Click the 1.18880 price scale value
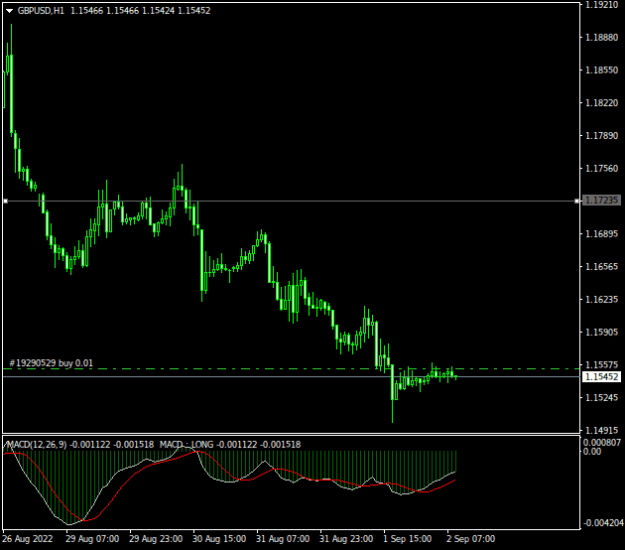 601,37
